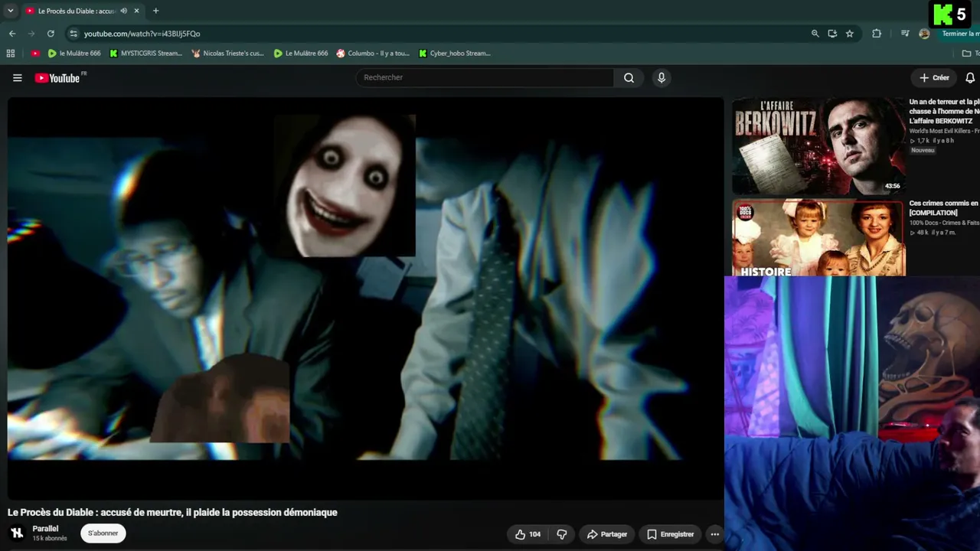Screen dimensions: 980x551
Task: View site information icon in address bar
Action: tap(73, 34)
